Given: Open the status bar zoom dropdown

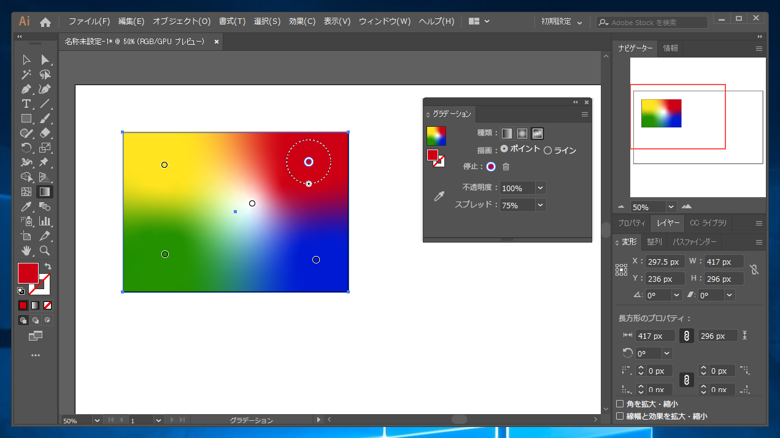Looking at the screenshot, I should click(x=97, y=421).
